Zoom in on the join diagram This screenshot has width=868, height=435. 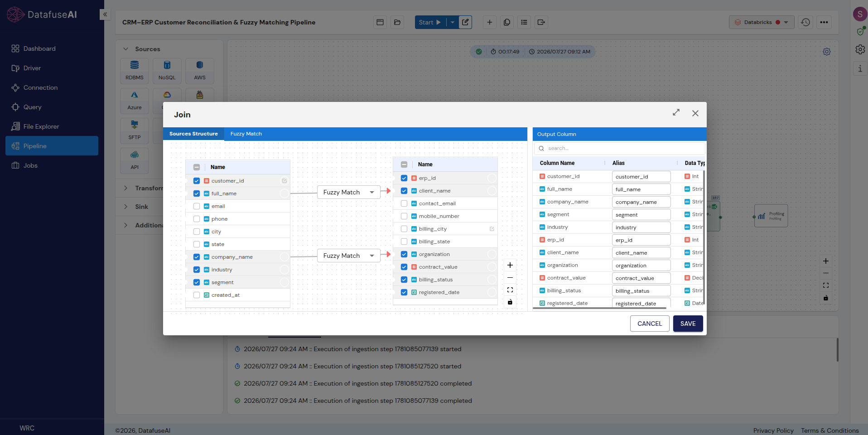(510, 265)
